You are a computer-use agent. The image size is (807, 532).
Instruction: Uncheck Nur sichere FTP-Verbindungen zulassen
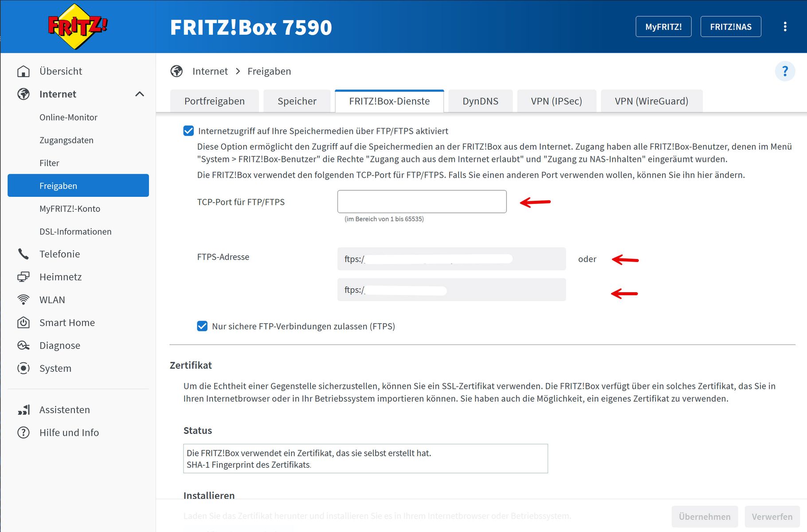point(202,326)
